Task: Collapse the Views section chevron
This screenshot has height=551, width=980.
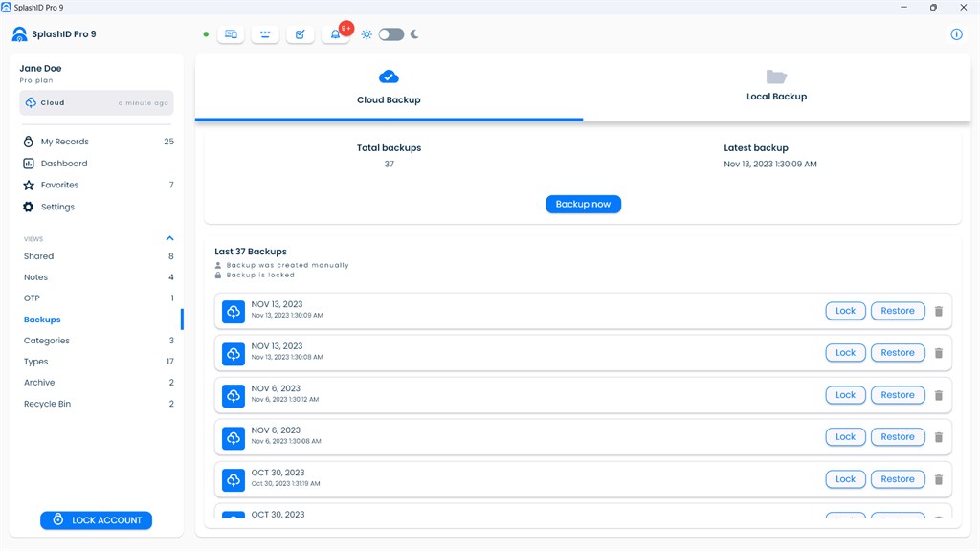Action: [169, 238]
